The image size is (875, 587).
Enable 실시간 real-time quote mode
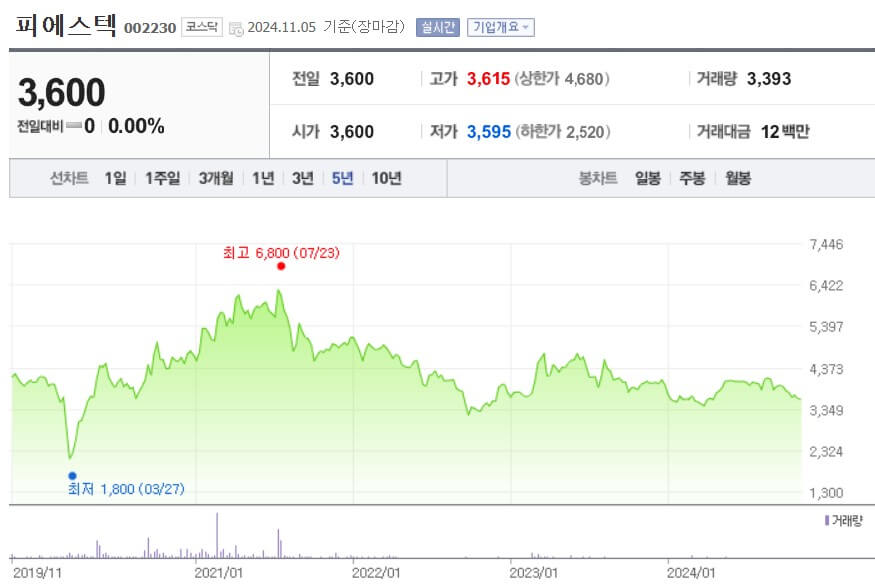pyautogui.click(x=436, y=28)
